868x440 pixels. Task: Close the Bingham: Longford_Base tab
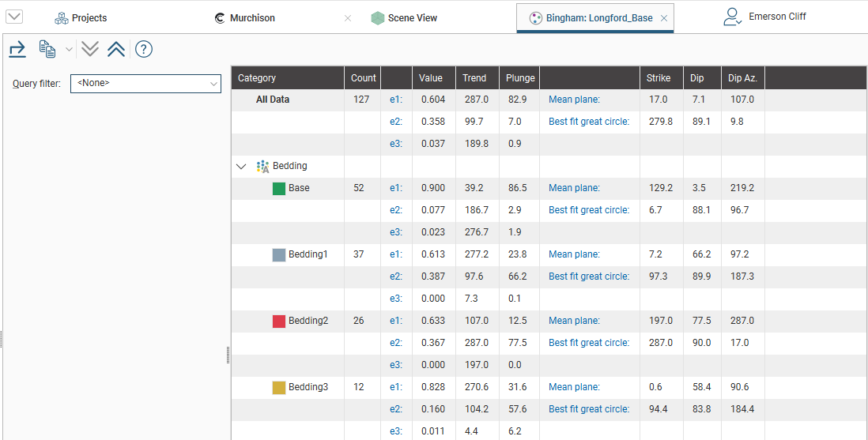click(x=664, y=18)
